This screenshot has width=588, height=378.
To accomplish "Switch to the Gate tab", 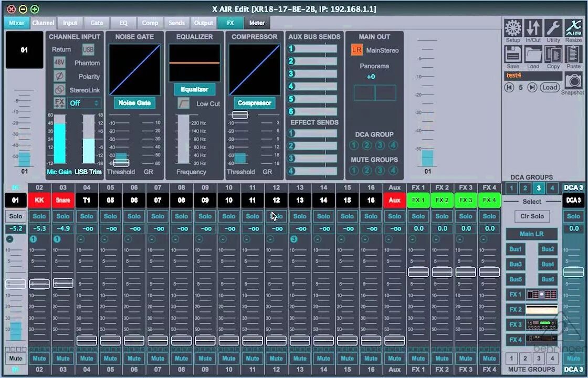I will pyautogui.click(x=97, y=23).
